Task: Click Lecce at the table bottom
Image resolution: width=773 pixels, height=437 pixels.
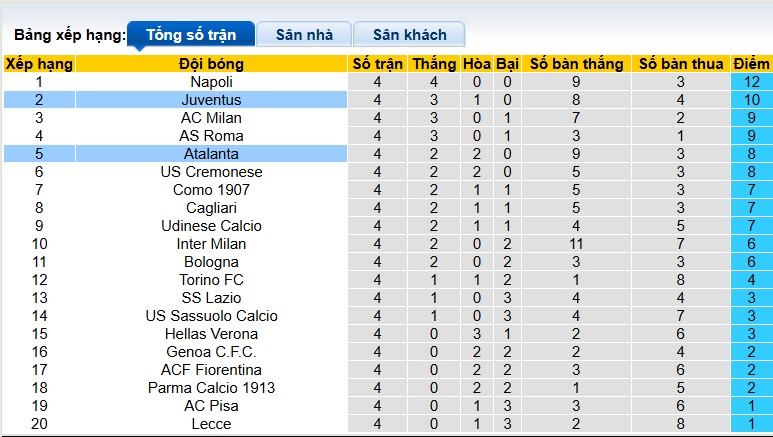Action: pos(211,424)
